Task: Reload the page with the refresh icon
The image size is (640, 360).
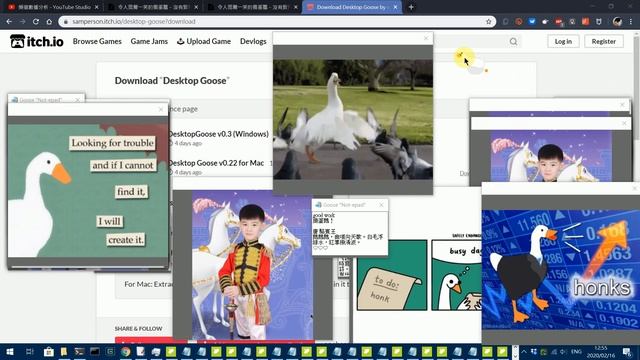Action: (x=36, y=22)
